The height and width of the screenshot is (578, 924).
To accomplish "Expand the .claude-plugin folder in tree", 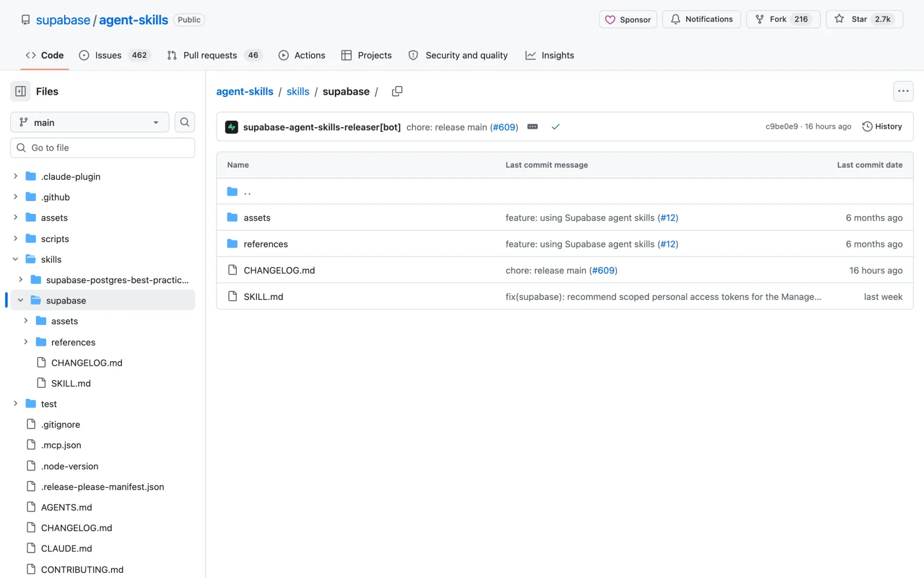I will (16, 176).
